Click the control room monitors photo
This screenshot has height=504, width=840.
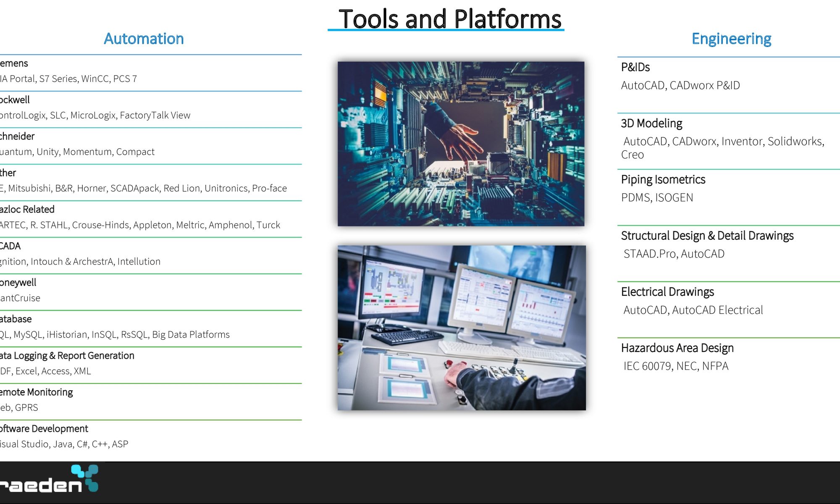462,328
